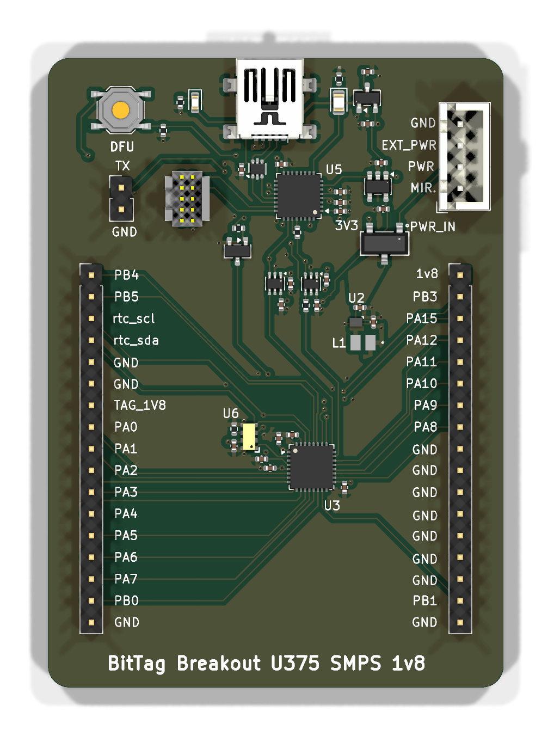The image size is (560, 736).
Task: Click the rtc_scl label
Action: [134, 318]
